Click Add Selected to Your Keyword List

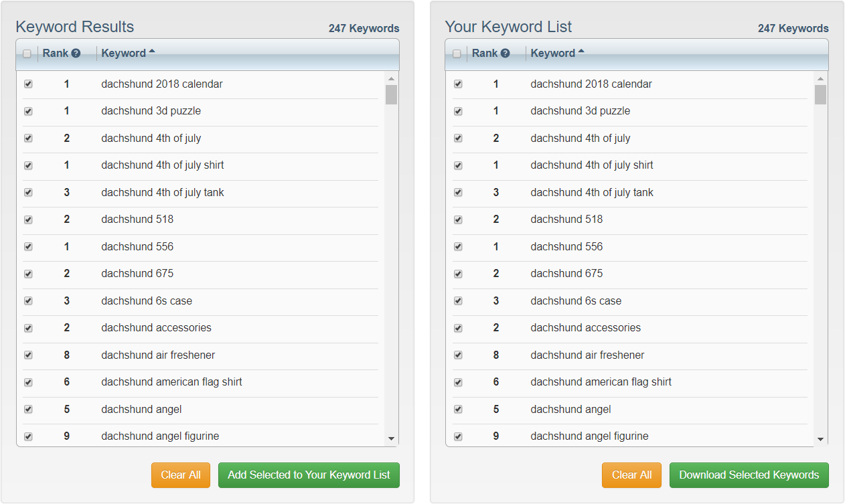pos(309,475)
